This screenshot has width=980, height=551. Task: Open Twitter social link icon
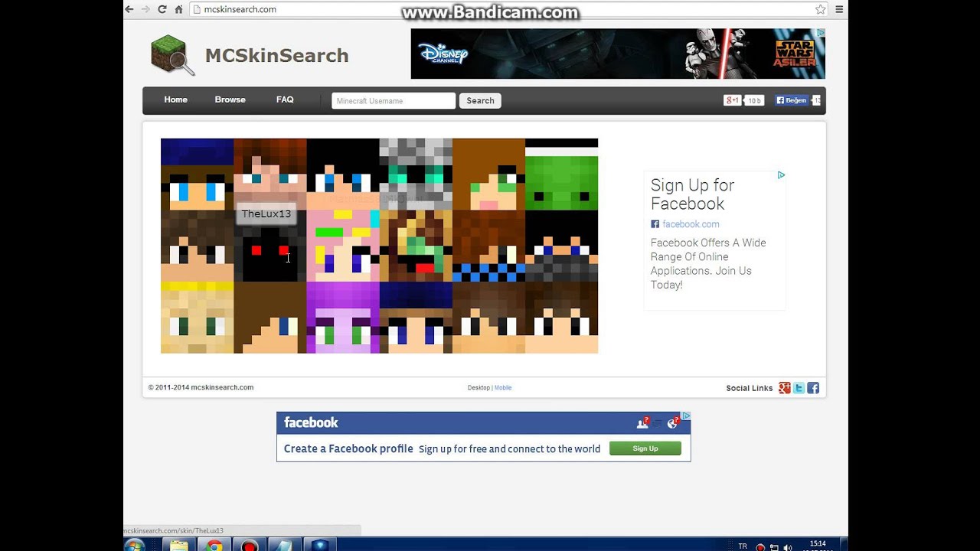(x=799, y=388)
